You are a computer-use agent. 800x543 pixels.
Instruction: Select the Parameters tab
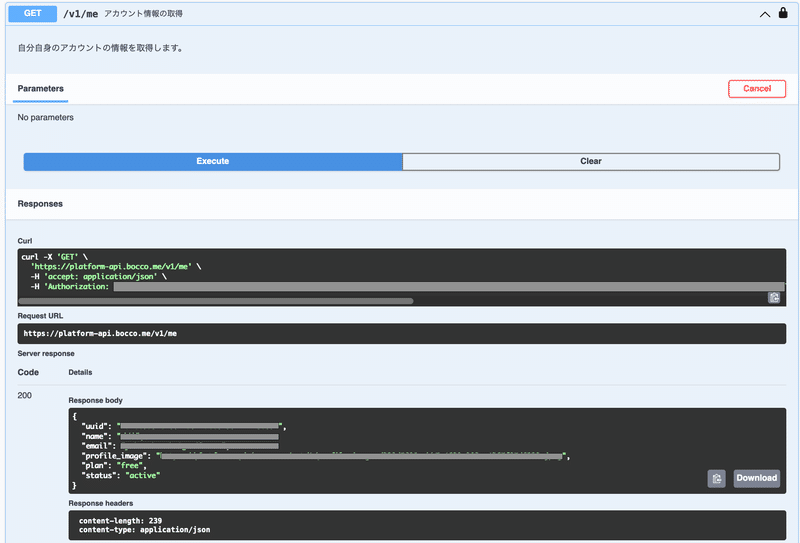point(41,89)
